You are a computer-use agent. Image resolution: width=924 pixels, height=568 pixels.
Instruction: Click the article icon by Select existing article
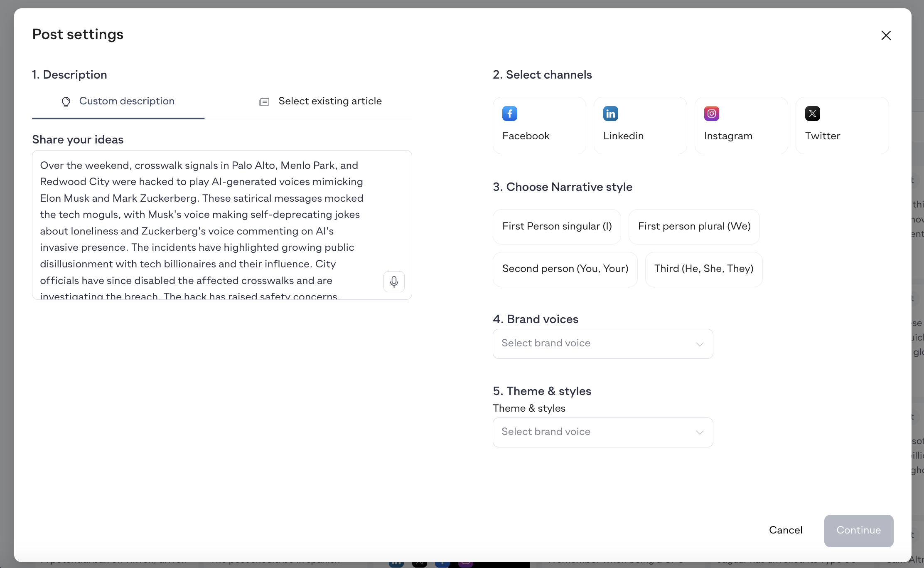[x=264, y=102]
